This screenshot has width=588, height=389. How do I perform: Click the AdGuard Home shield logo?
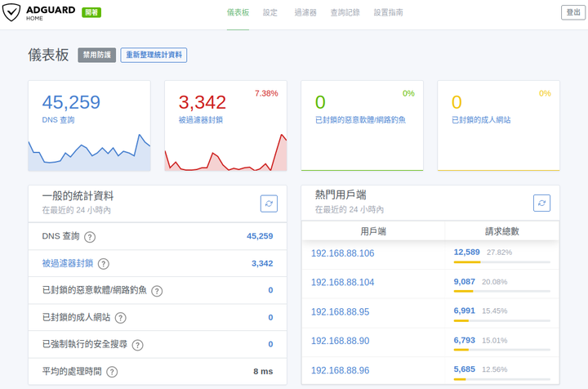pyautogui.click(x=11, y=12)
